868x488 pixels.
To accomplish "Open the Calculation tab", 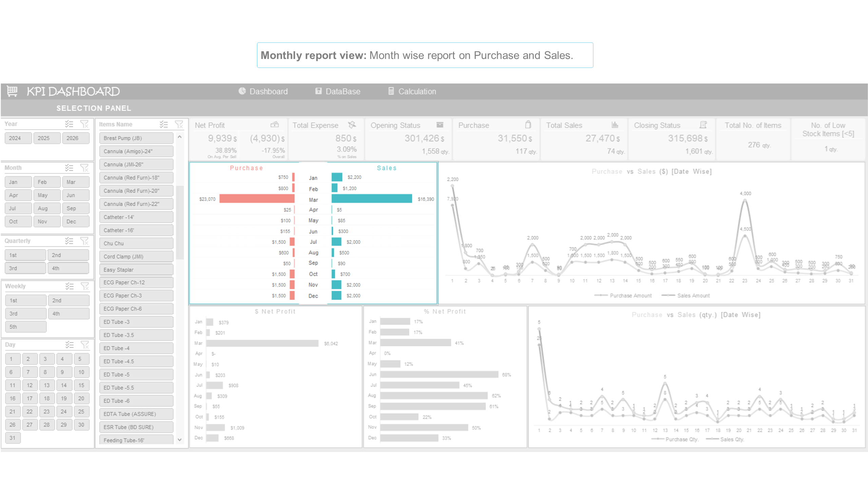I will pos(412,91).
